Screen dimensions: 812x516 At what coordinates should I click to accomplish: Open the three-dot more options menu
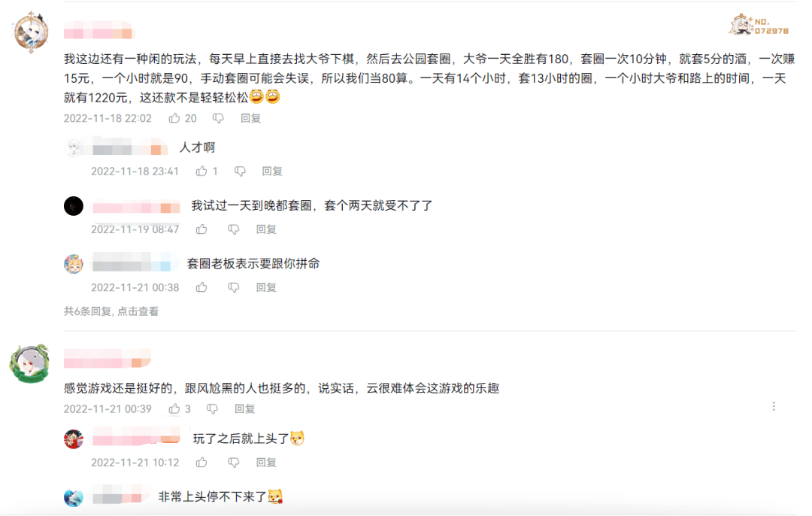point(774,406)
